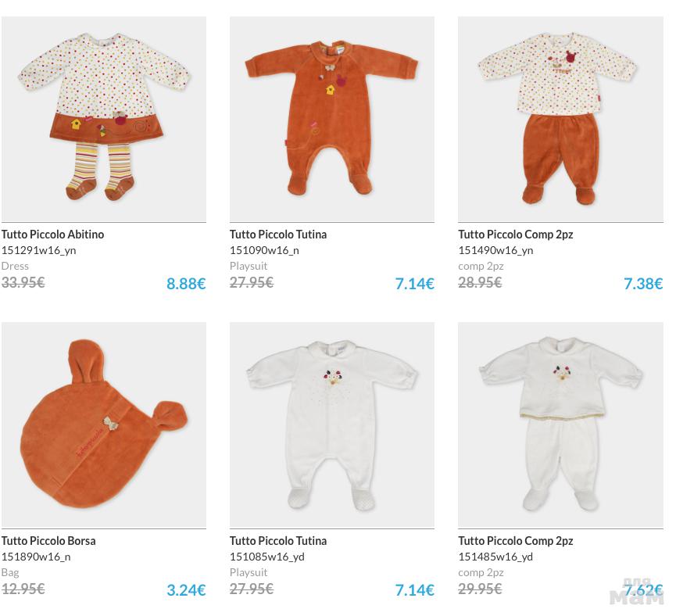
Task: Select product code 151085w16_yd
Action: point(267,557)
